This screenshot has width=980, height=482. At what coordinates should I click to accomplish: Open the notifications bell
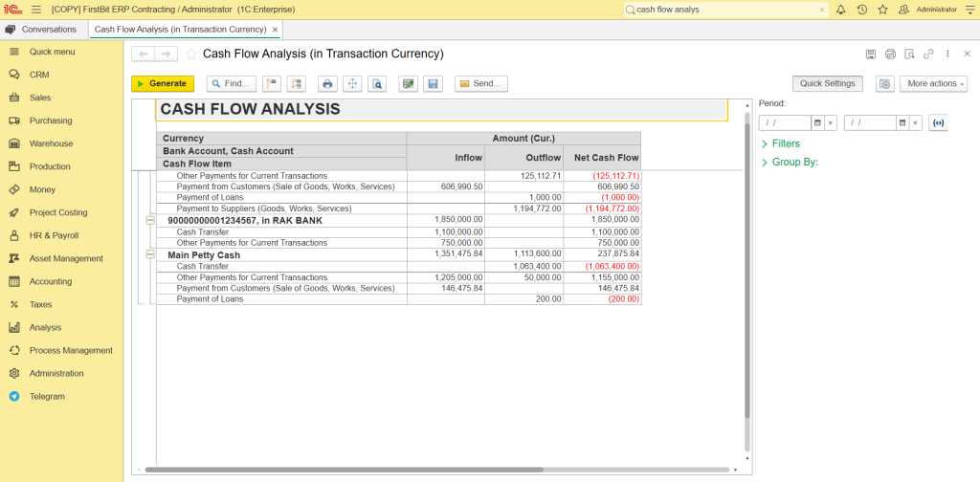(x=840, y=10)
